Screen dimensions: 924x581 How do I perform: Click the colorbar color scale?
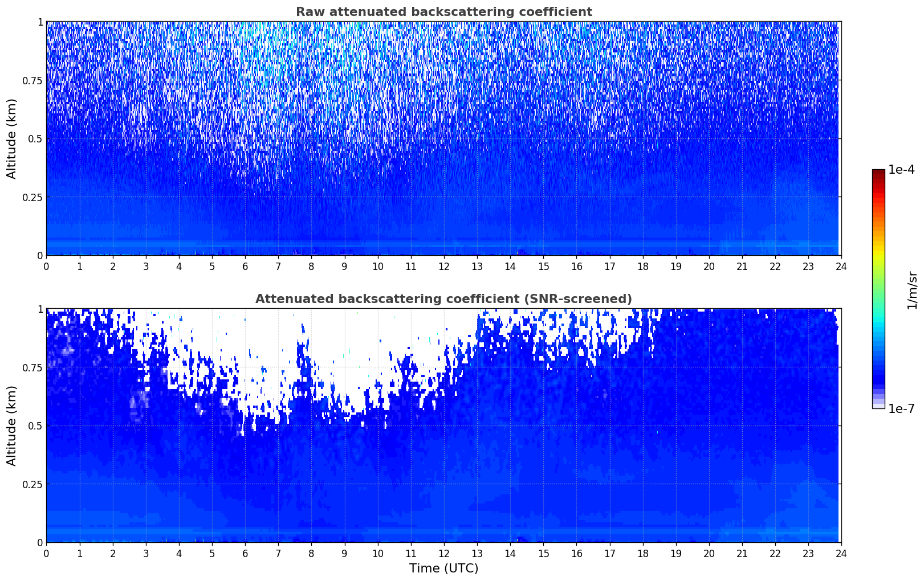click(878, 289)
